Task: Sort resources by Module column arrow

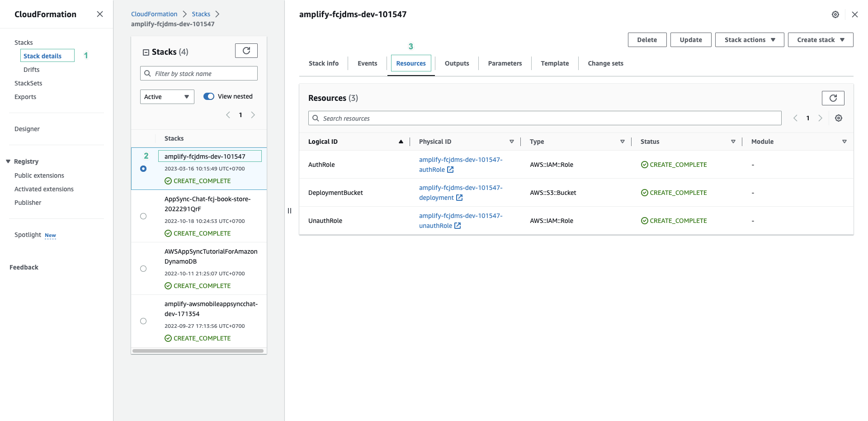Action: (844, 142)
